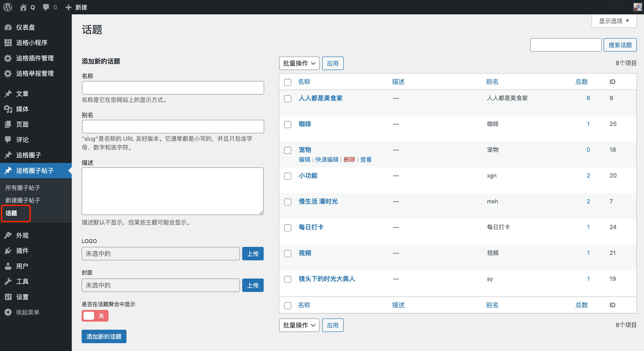This screenshot has width=644, height=351.
Task: Click the plus icon for 新建
Action: click(68, 7)
